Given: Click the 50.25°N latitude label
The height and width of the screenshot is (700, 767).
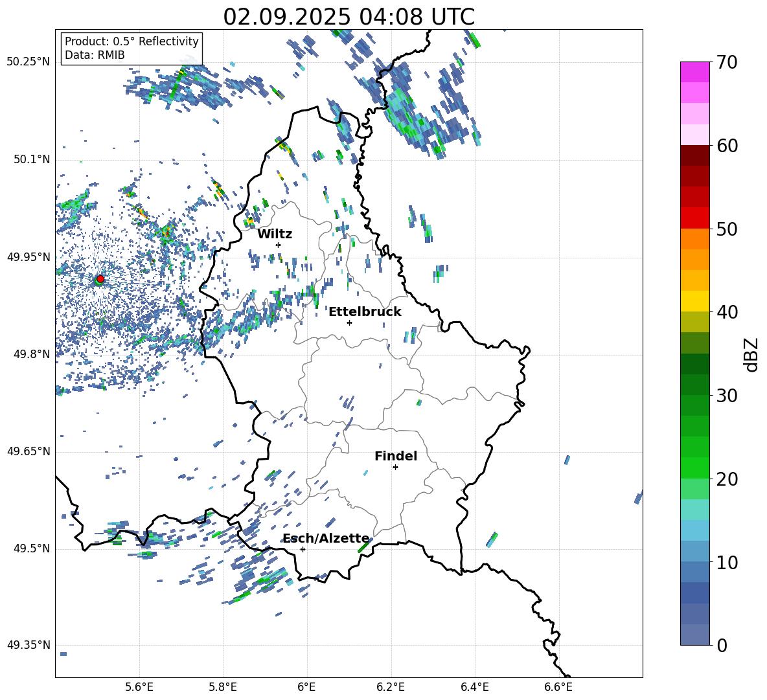Looking at the screenshot, I should pos(29,62).
